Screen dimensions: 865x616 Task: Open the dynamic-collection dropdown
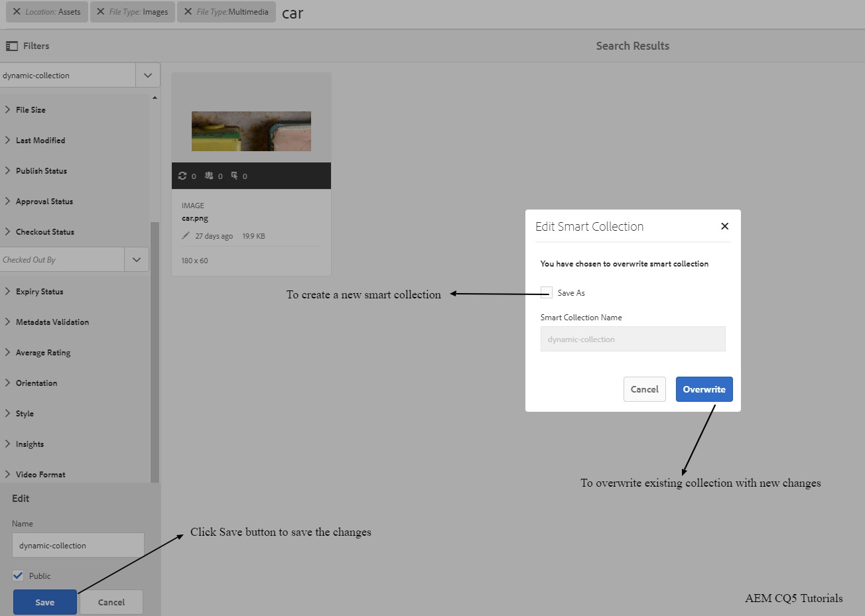(147, 76)
